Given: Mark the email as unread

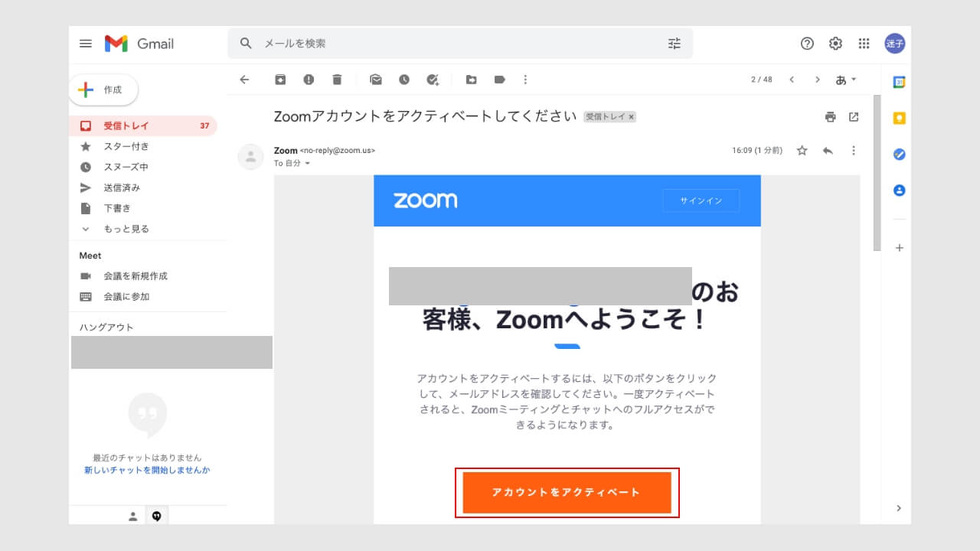Looking at the screenshot, I should pos(376,80).
